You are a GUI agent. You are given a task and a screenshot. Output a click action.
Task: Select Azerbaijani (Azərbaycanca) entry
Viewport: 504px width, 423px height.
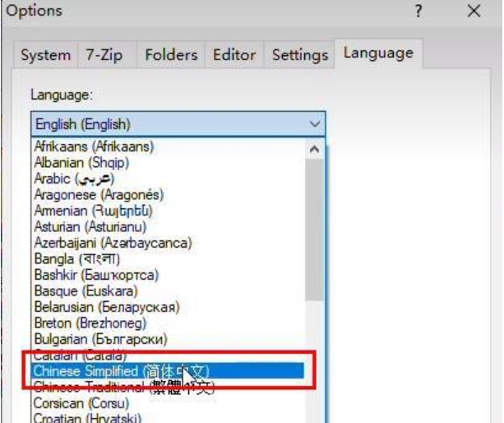click(113, 243)
